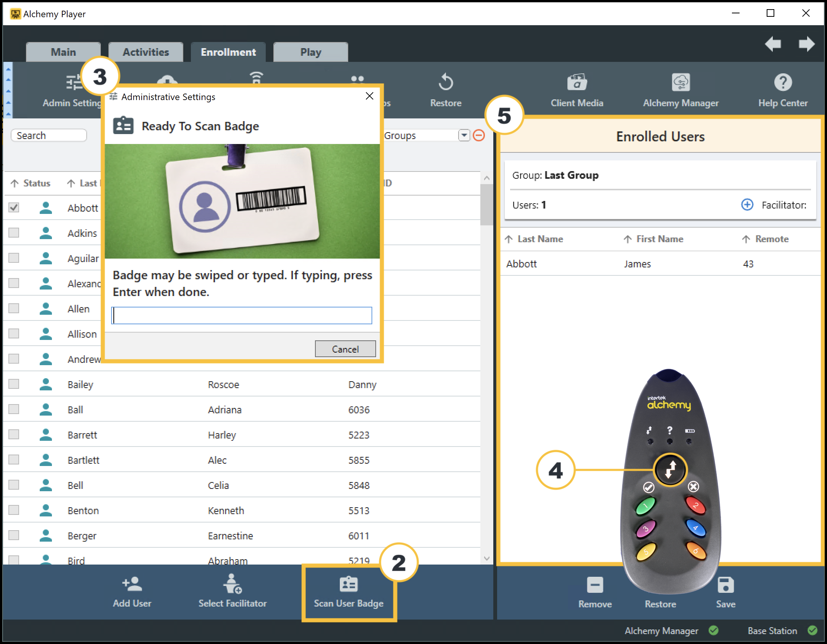Screen dimensions: 827x644
Task: Click the user icon beside Berger
Action: point(46,535)
